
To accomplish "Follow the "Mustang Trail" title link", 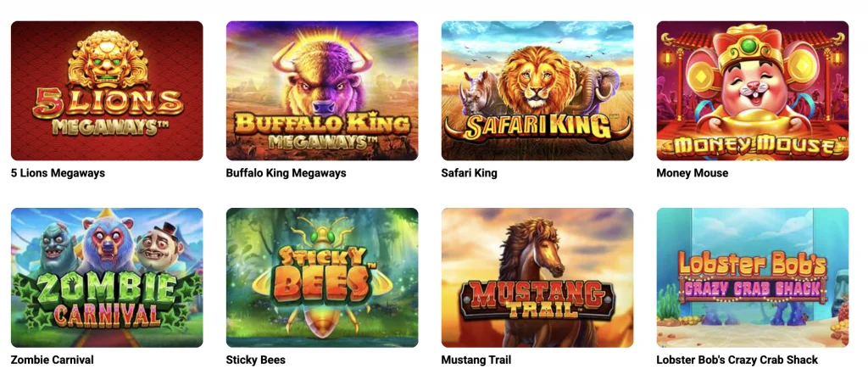I will [476, 360].
